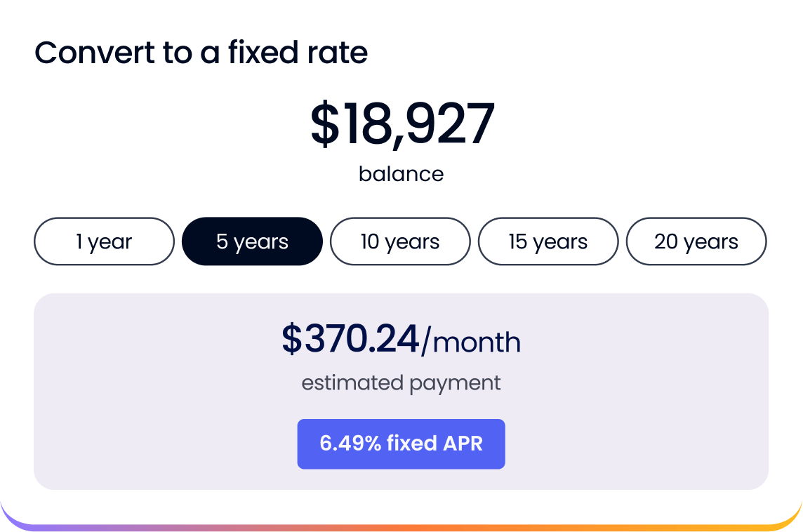Click the $370.24 payment figure
This screenshot has width=803, height=532.
[350, 339]
